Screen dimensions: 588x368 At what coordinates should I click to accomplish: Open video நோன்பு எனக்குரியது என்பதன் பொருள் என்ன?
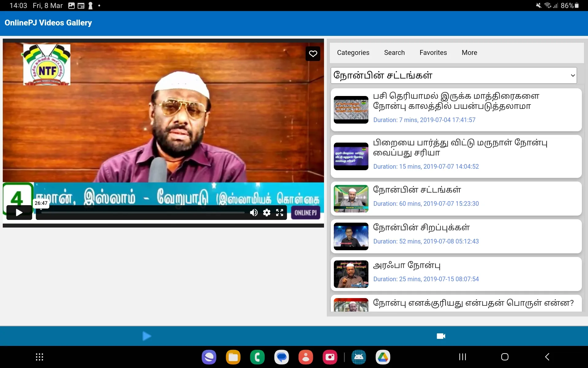tap(456, 303)
